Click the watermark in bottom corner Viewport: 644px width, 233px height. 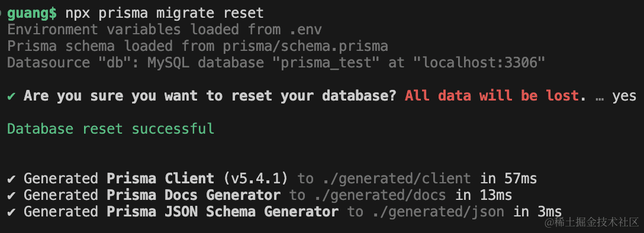click(x=591, y=222)
